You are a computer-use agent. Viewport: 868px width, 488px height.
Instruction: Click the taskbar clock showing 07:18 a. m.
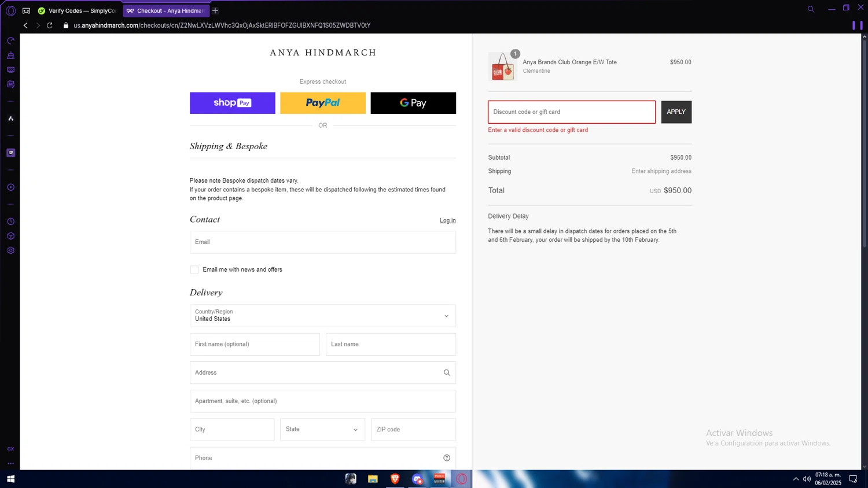[828, 479]
